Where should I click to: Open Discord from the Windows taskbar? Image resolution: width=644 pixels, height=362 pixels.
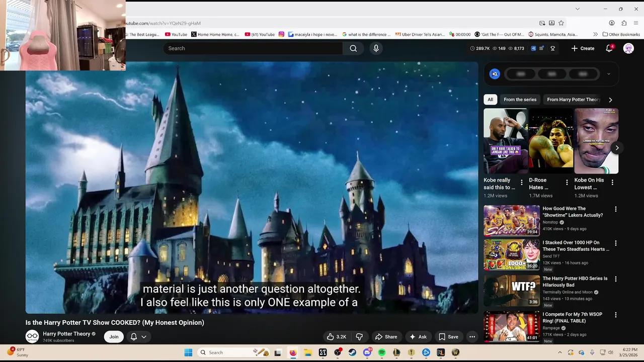click(367, 352)
